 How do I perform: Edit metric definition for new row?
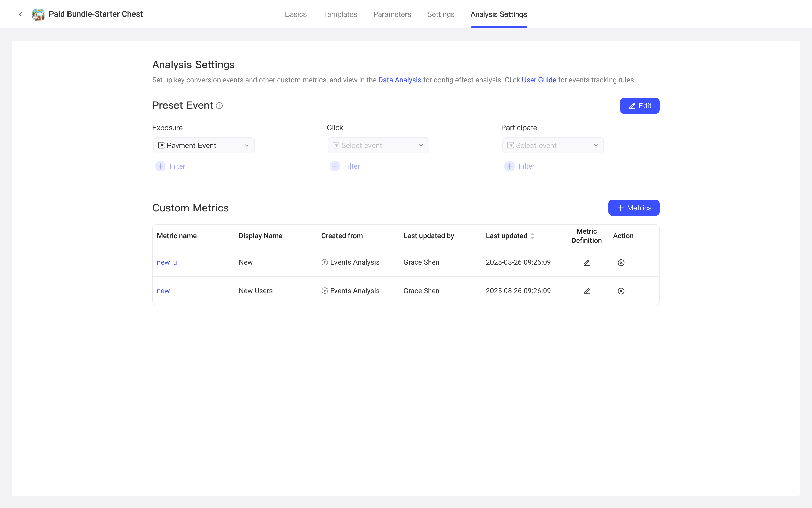586,291
